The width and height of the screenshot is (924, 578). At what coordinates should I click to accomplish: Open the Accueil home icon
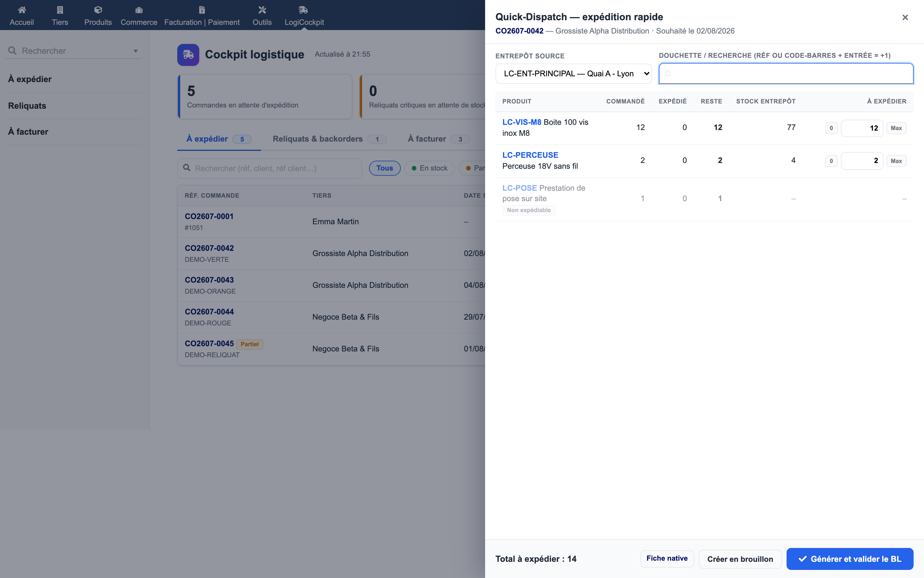pyautogui.click(x=22, y=10)
